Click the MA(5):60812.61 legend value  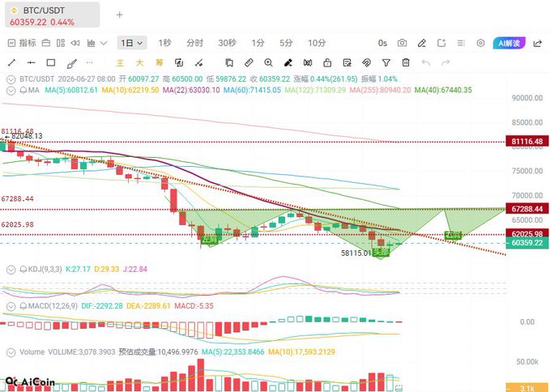(71, 90)
